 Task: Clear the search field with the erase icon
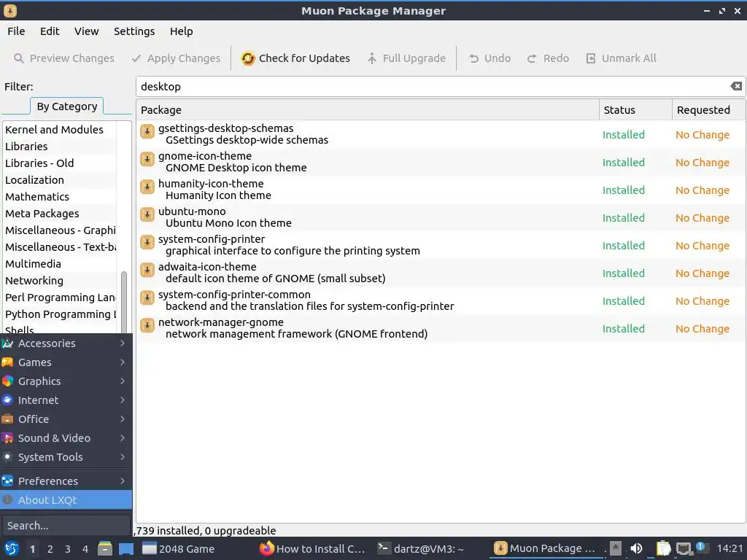[x=735, y=86]
